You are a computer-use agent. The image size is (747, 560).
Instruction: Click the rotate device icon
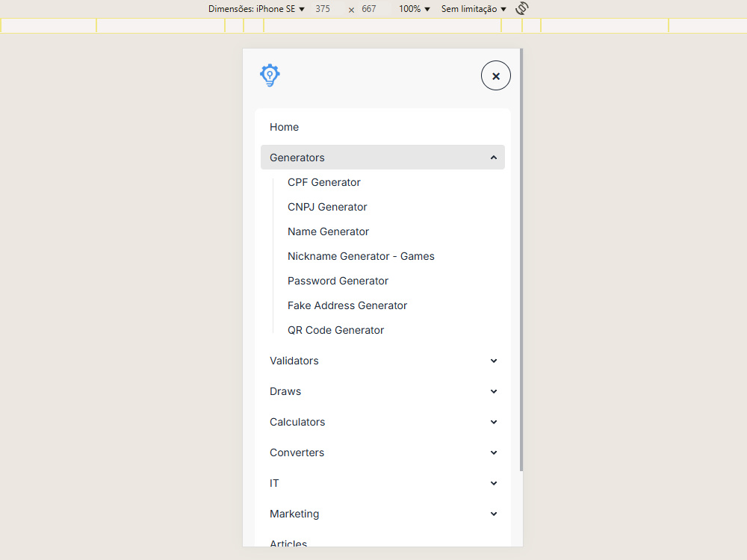pos(521,8)
